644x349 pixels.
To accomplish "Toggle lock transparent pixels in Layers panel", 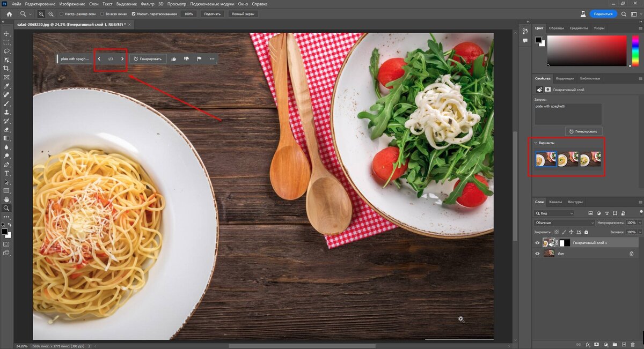I will tap(556, 232).
